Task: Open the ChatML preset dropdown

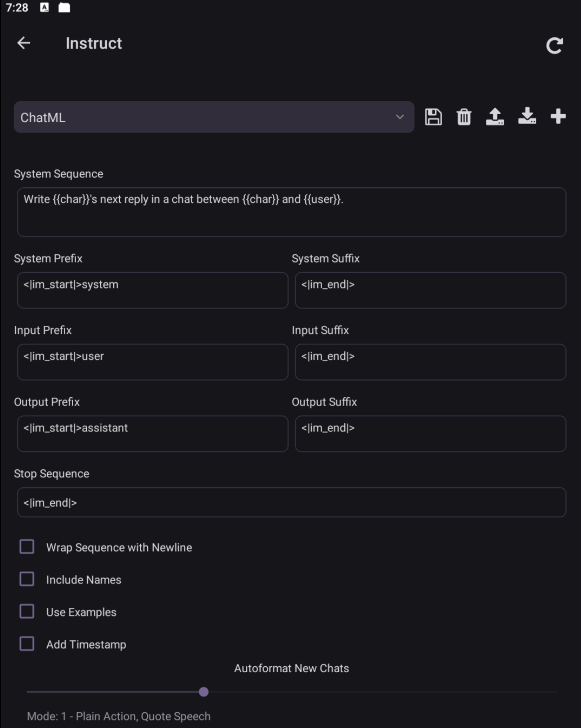Action: point(214,117)
